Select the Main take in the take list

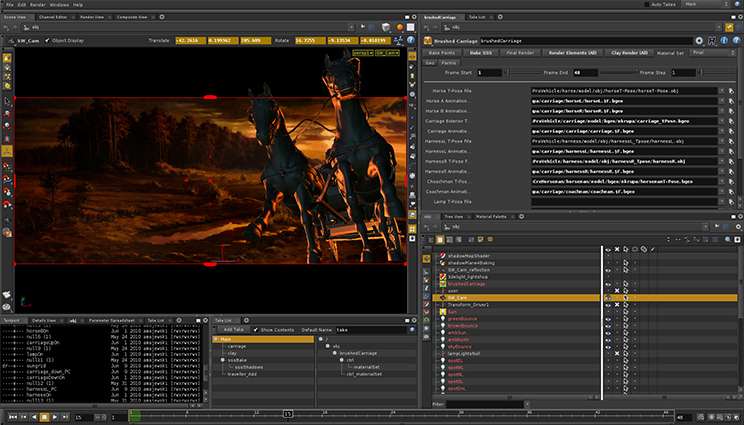tap(263, 340)
